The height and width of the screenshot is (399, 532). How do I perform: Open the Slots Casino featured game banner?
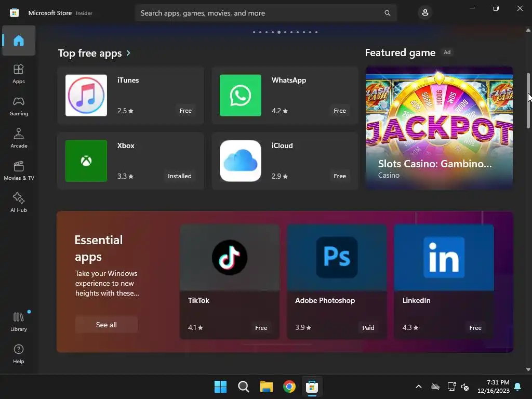(439, 128)
